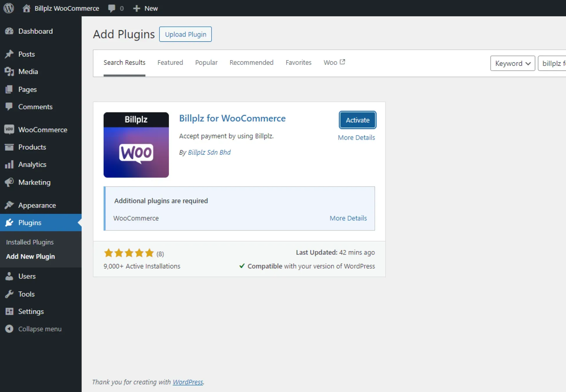The image size is (566, 392).
Task: Open the Favorites tab
Action: coord(298,62)
